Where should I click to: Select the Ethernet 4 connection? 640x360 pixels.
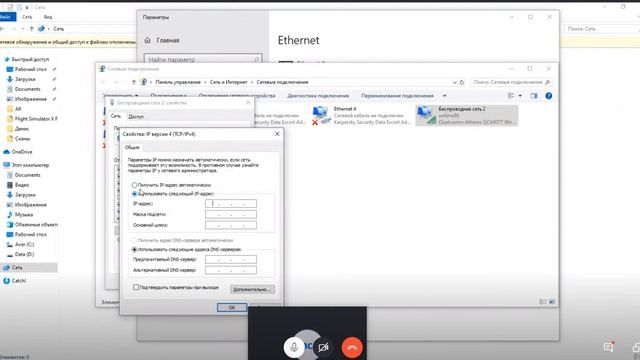click(x=361, y=116)
